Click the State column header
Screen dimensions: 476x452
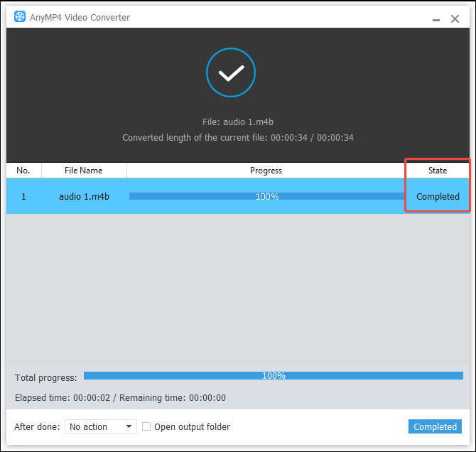[438, 171]
